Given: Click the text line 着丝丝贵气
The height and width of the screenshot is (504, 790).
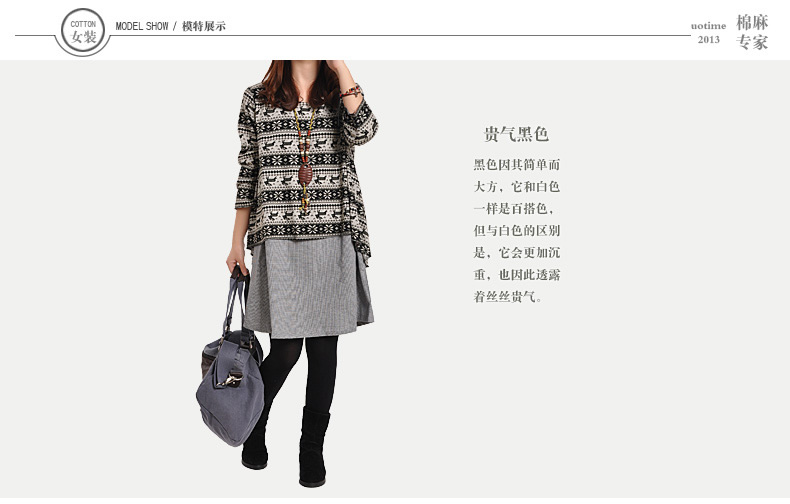Looking at the screenshot, I should 508,296.
